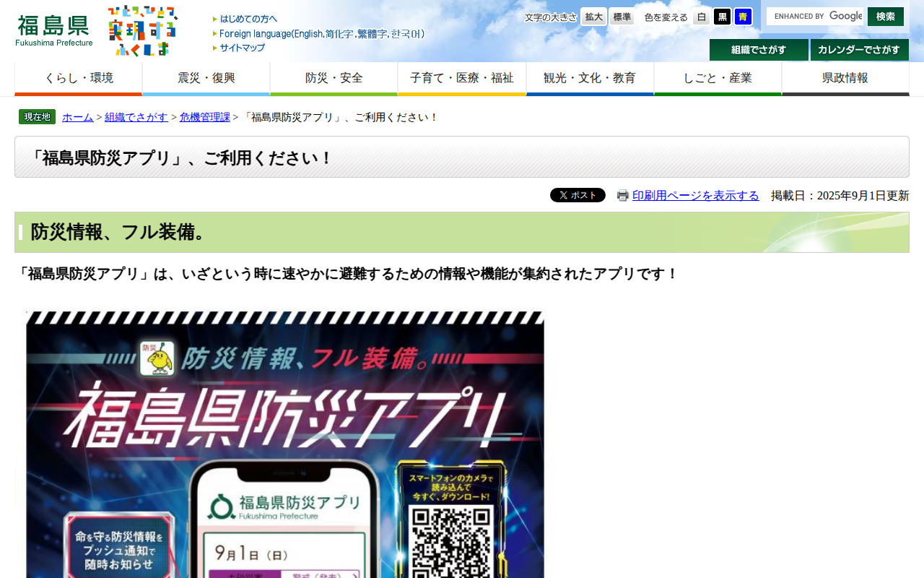Screen dimensions: 924x578
Task: Open the 観光・文化・教育 menu tab
Action: coord(590,79)
